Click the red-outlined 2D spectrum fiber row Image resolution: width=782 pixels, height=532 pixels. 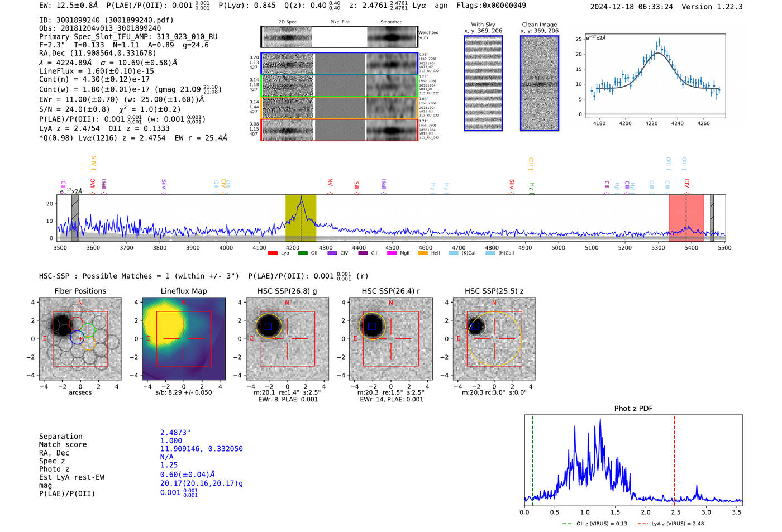(339, 130)
